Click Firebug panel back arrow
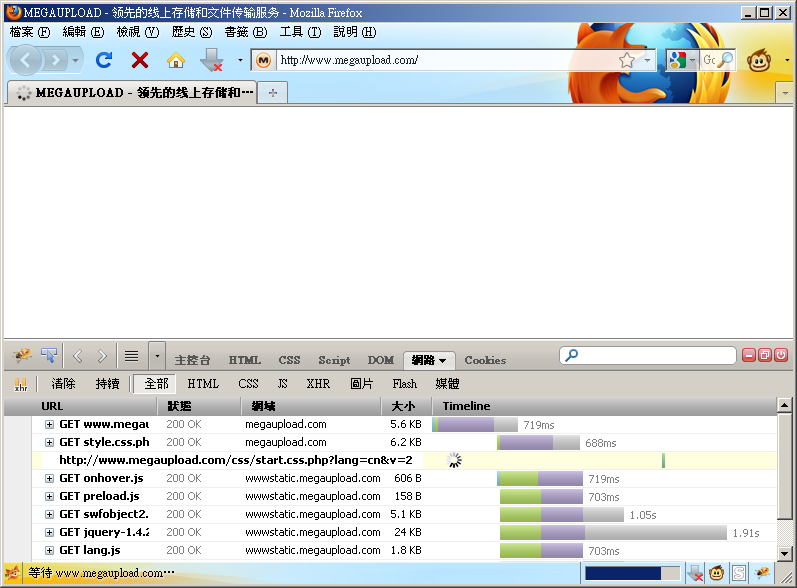 pyautogui.click(x=78, y=356)
